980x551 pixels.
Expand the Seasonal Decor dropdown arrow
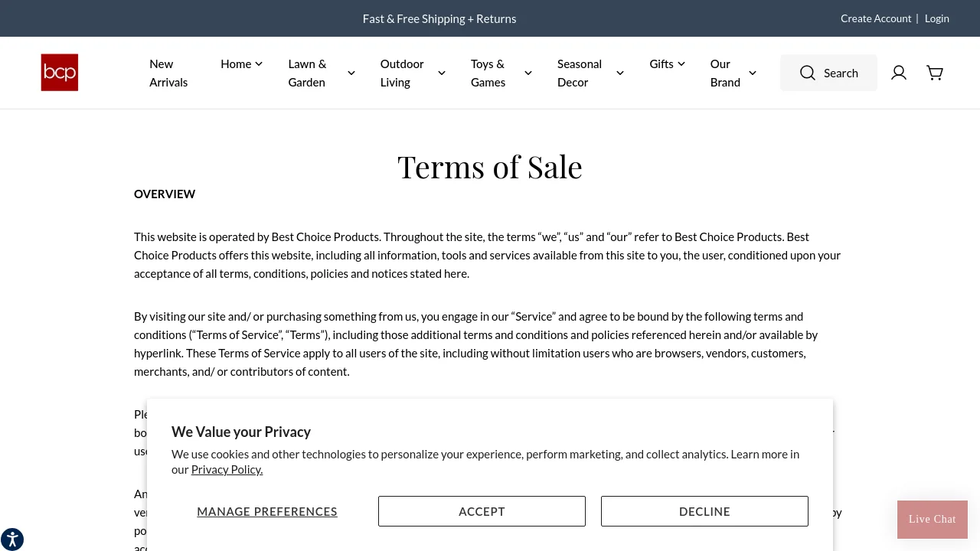[620, 73]
